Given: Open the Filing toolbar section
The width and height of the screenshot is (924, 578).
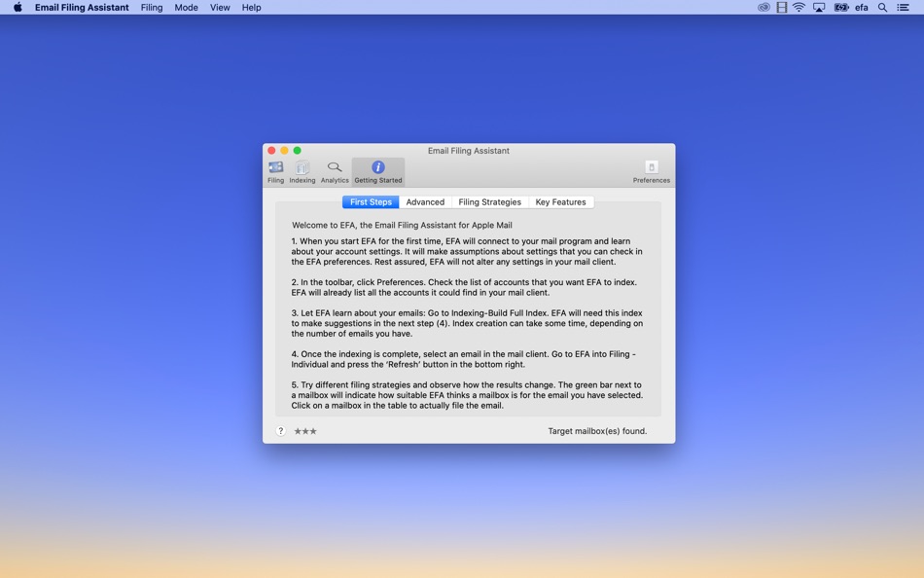Looking at the screenshot, I should pos(275,171).
